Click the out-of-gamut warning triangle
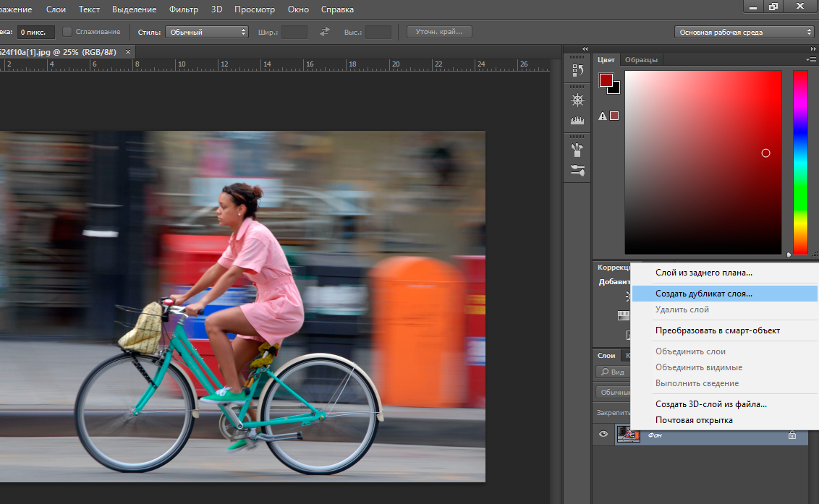This screenshot has width=819, height=504. 602,116
